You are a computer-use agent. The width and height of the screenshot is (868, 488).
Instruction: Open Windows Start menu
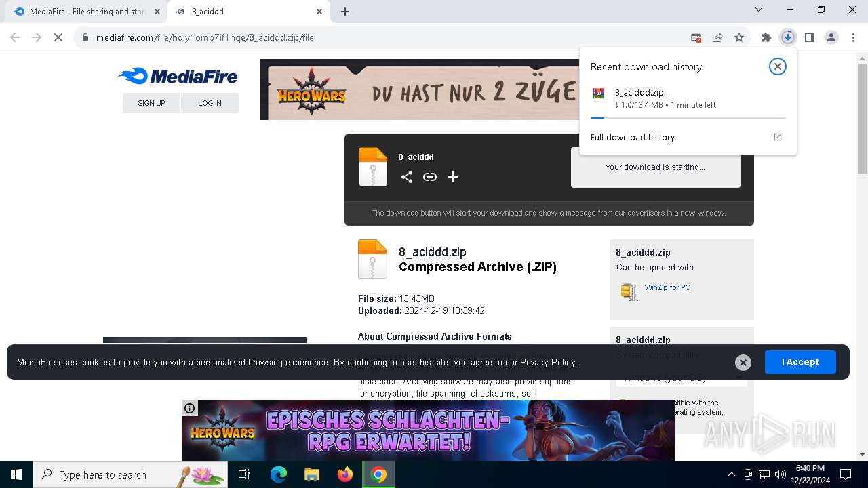coord(16,474)
